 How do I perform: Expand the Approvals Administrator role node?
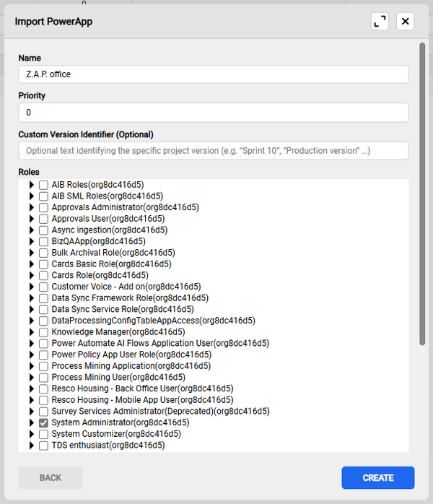click(x=32, y=207)
